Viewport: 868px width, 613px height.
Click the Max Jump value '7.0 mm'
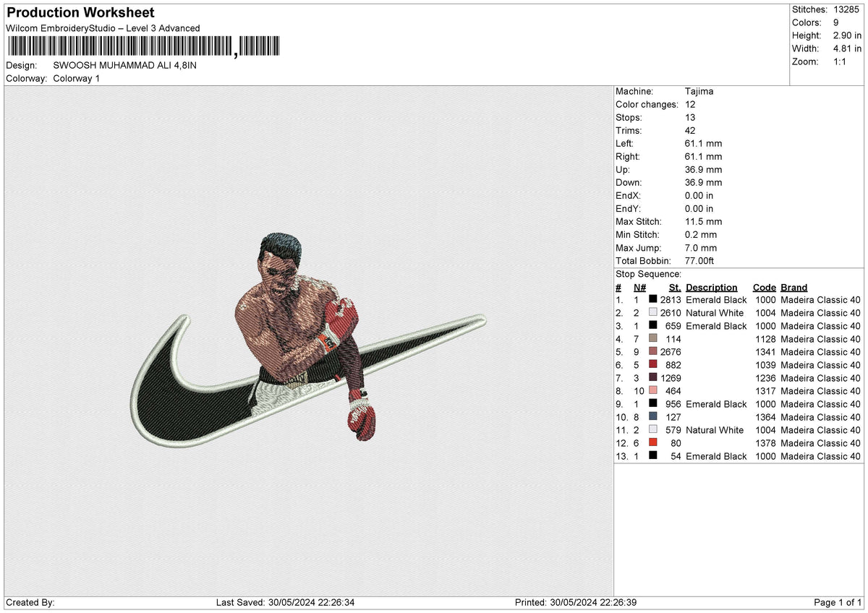coord(701,247)
